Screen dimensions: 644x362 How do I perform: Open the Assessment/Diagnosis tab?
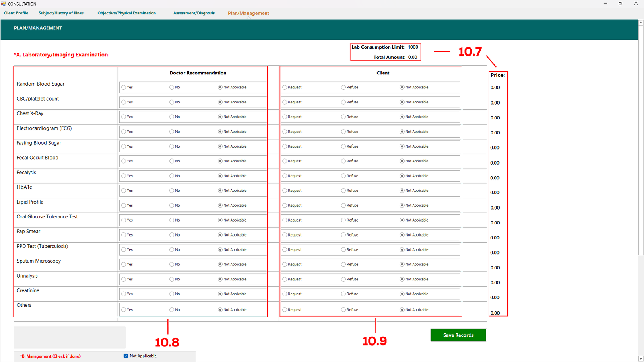[x=194, y=13]
